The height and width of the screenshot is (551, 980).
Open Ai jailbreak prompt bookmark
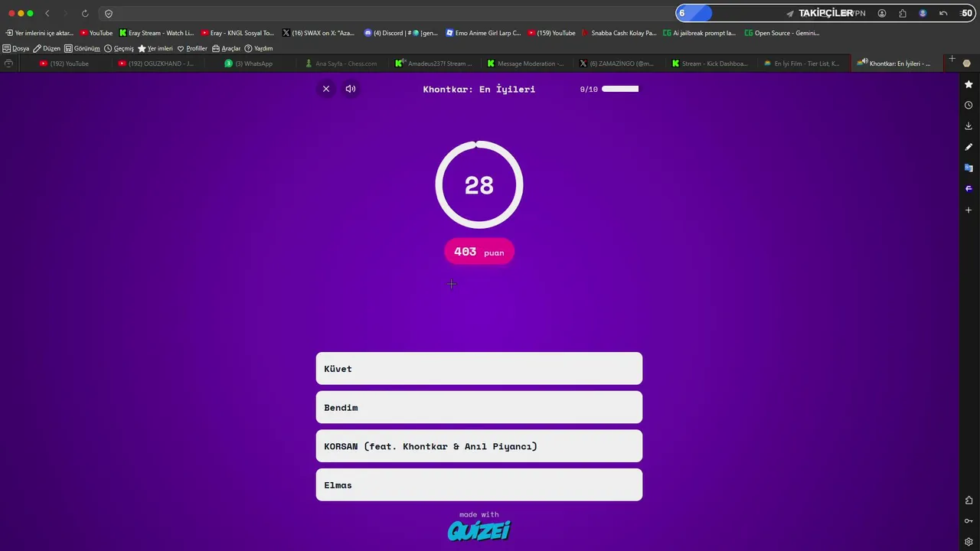700,33
